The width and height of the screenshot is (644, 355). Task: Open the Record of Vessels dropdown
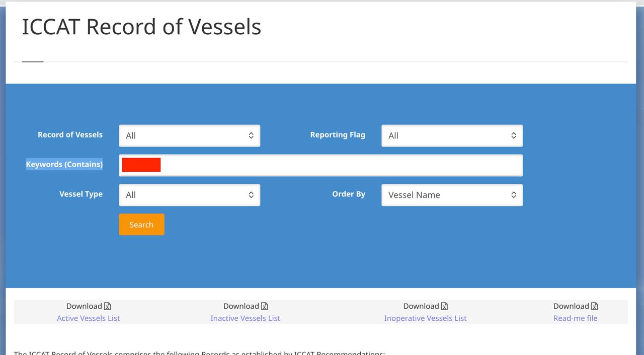point(190,135)
